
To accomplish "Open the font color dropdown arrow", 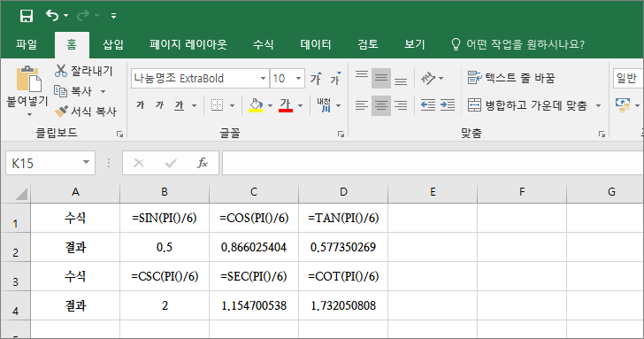I will coord(300,106).
